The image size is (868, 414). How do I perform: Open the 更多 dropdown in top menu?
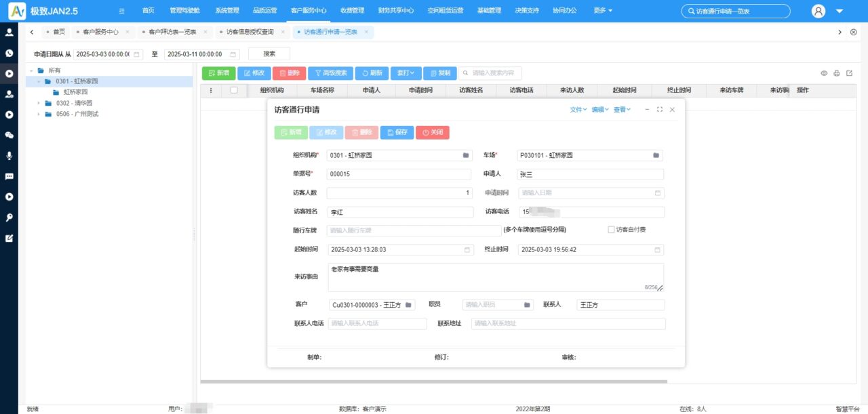602,11
